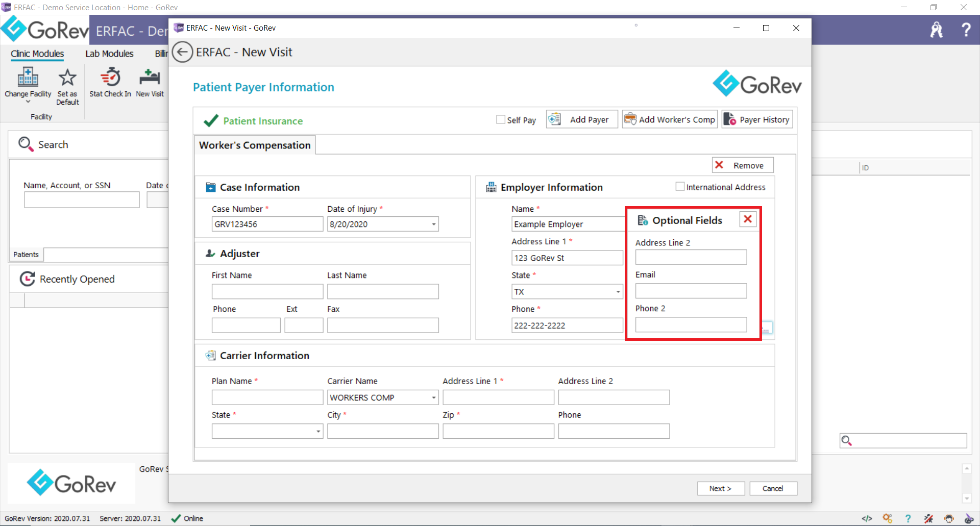Image resolution: width=980 pixels, height=526 pixels.
Task: Launch Stat Check In
Action: (110, 83)
